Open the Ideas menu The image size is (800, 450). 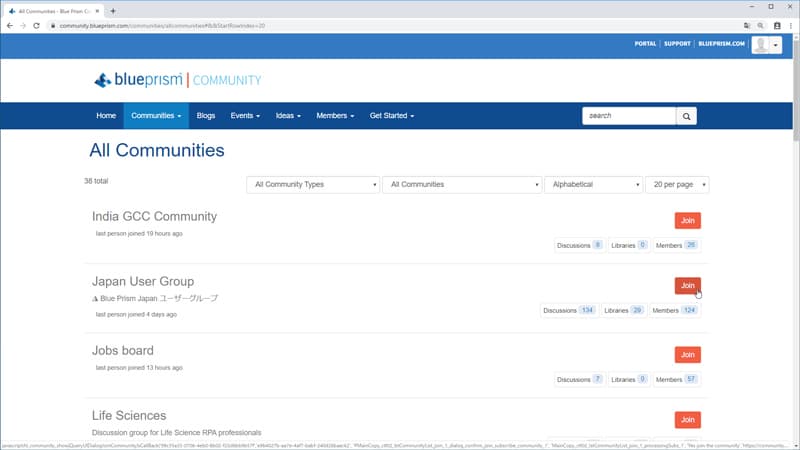click(x=288, y=116)
